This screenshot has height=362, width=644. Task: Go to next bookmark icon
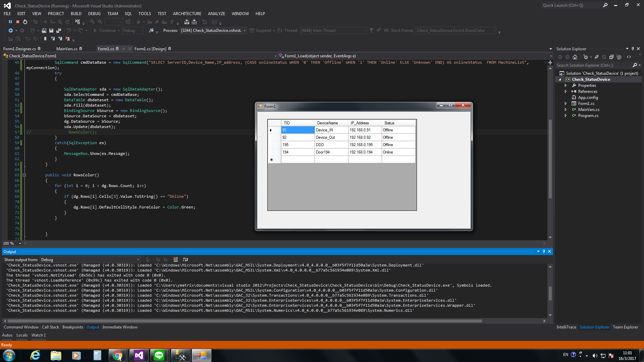(60, 39)
